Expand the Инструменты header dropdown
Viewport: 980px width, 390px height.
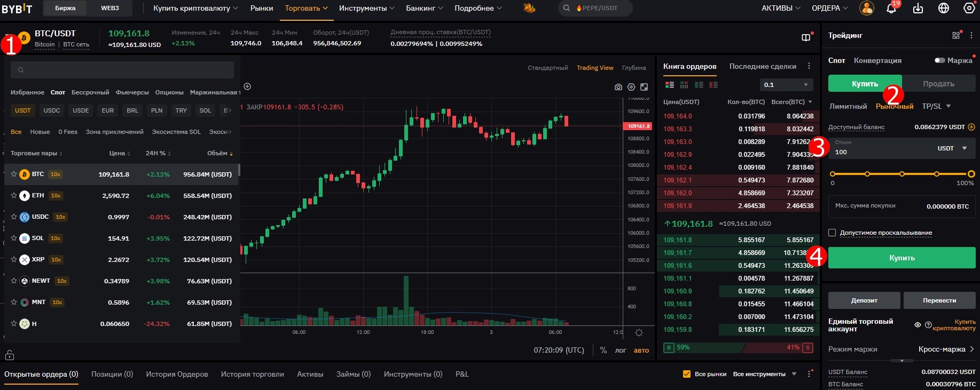tap(366, 8)
